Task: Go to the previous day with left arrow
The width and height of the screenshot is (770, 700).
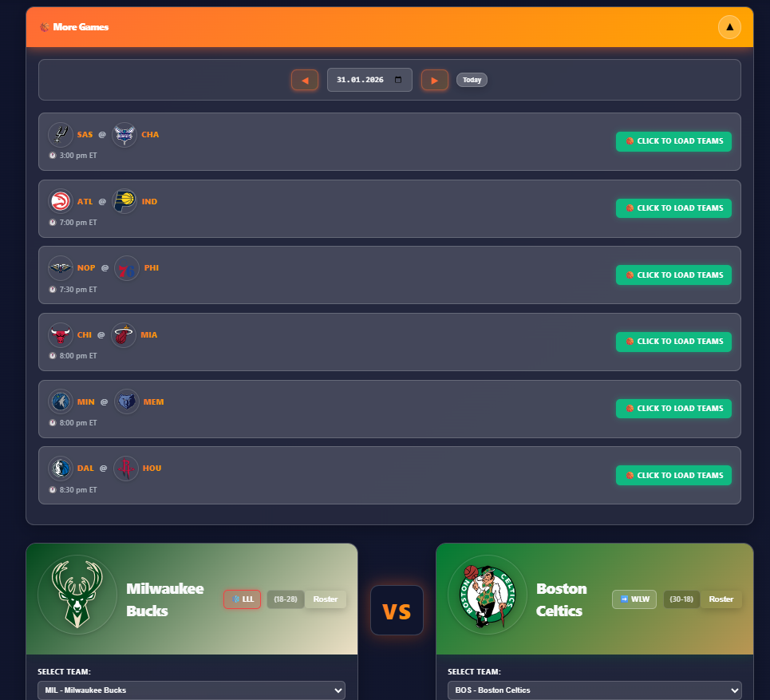Action: point(305,80)
